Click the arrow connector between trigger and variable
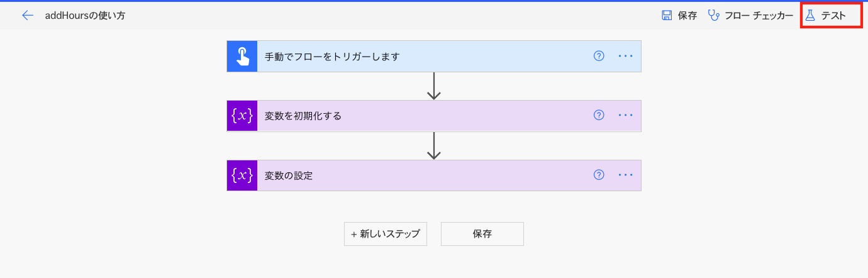868x278 pixels. (433, 86)
